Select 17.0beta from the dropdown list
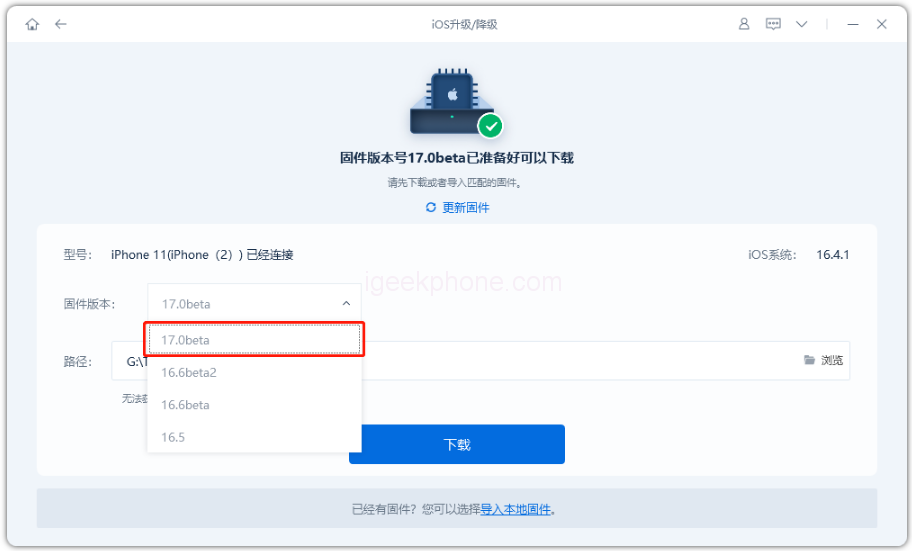Image resolution: width=912 pixels, height=551 pixels. [254, 340]
